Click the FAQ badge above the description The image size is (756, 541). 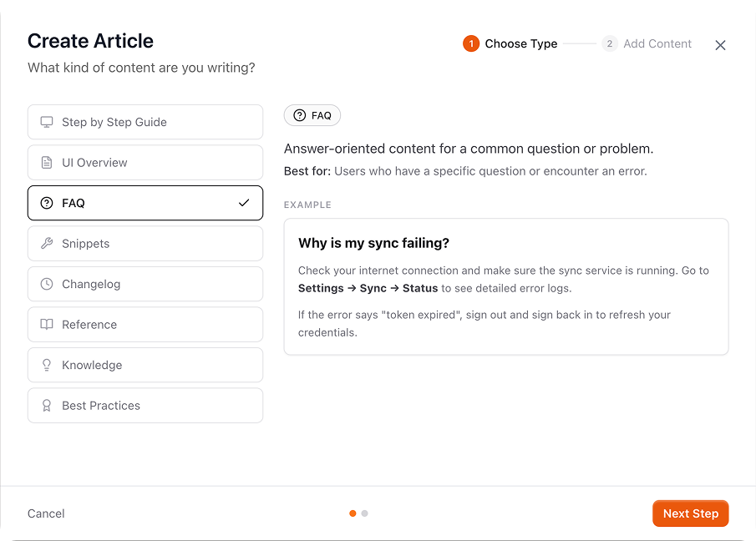coord(312,115)
